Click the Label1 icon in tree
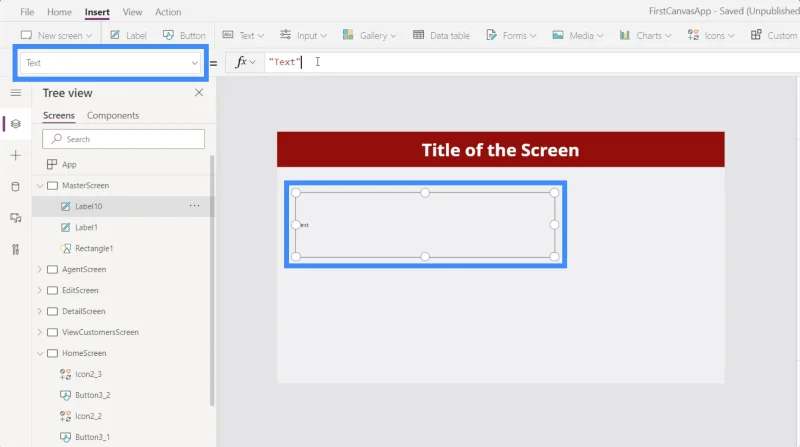The image size is (800, 447). pos(65,227)
